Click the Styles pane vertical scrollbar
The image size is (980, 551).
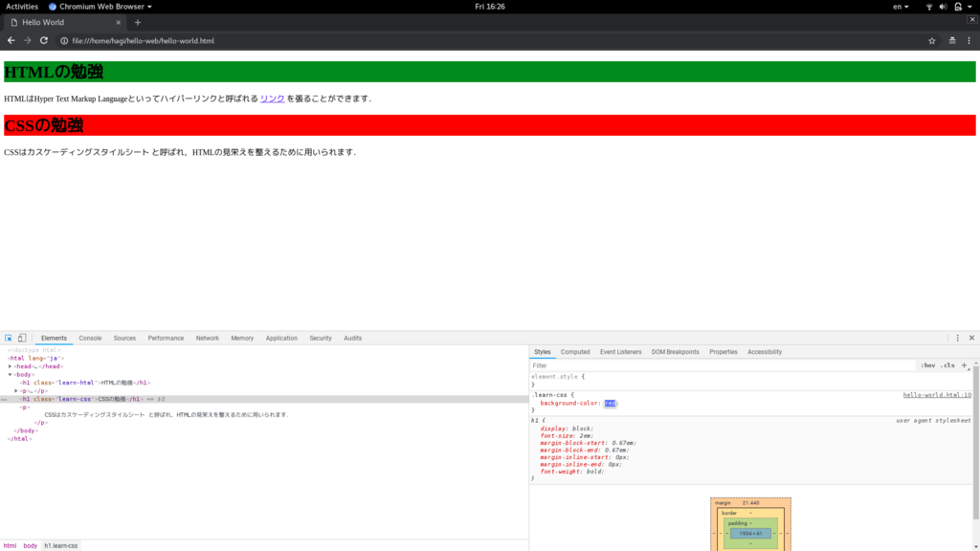[x=975, y=444]
